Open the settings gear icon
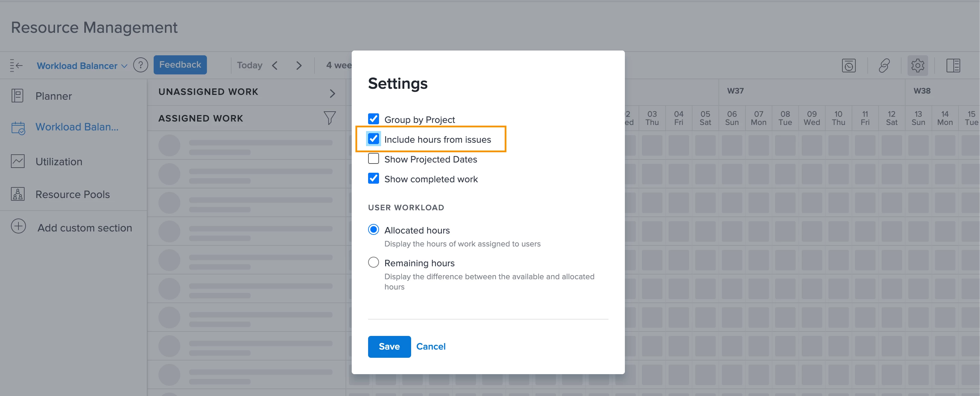The width and height of the screenshot is (980, 396). click(x=917, y=66)
